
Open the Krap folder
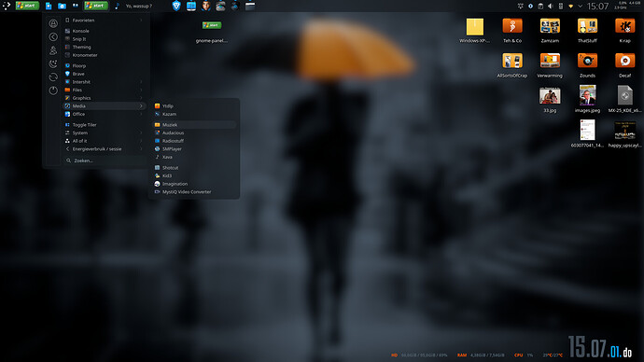[x=624, y=31]
